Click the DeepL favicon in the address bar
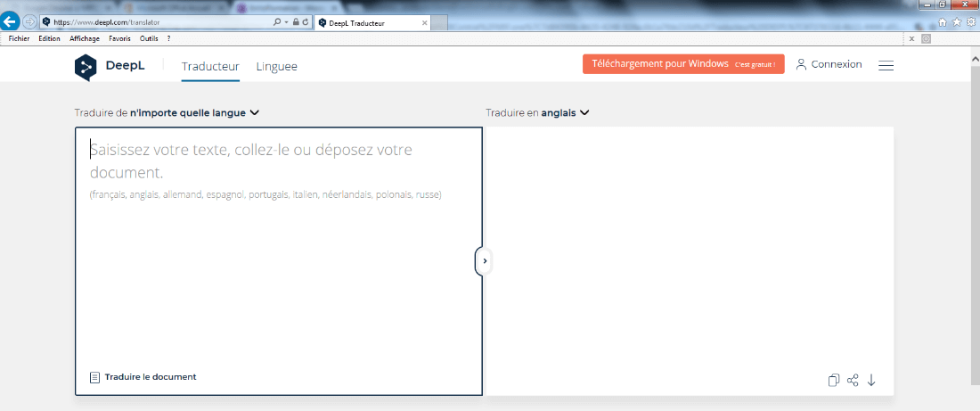The height and width of the screenshot is (411, 980). pos(46,21)
